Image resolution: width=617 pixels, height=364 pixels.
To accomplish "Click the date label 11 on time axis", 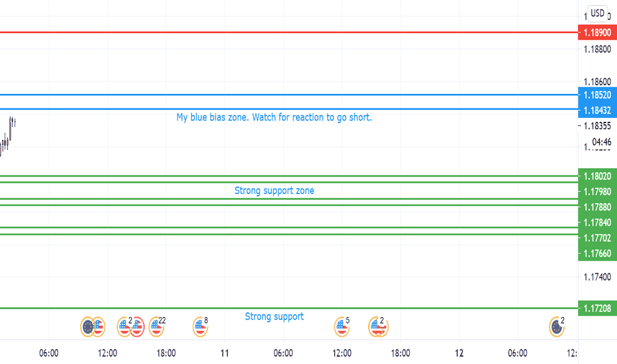I will [x=224, y=353].
